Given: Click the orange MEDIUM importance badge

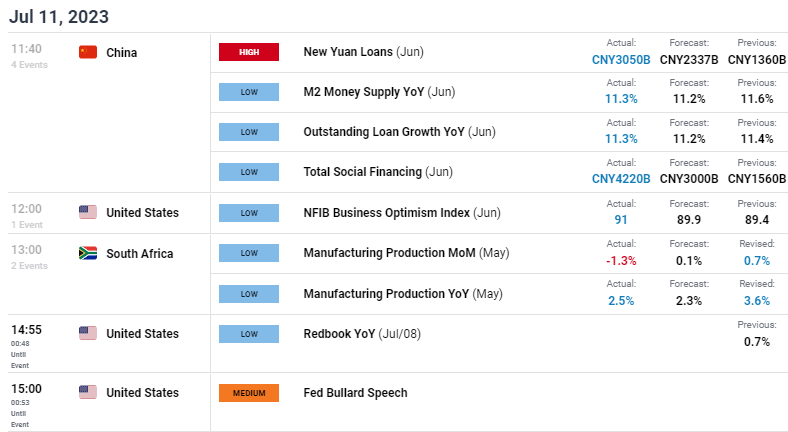Looking at the screenshot, I should (249, 393).
